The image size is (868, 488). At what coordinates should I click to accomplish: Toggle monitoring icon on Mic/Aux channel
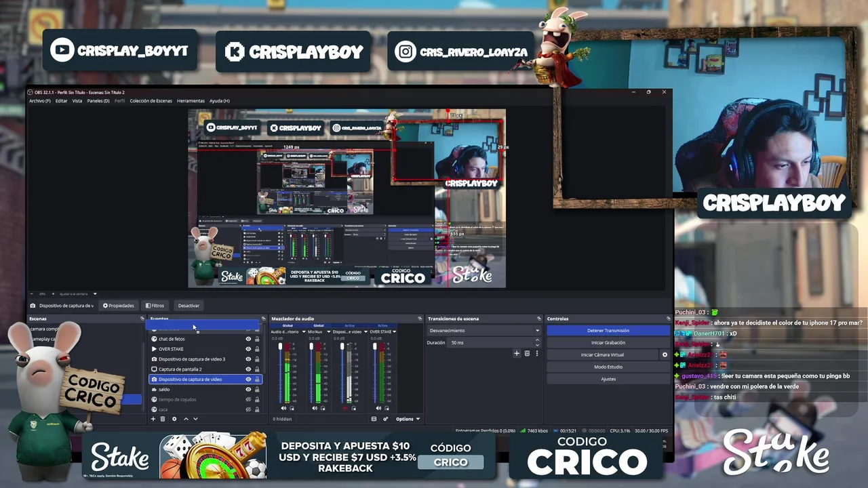tap(323, 408)
